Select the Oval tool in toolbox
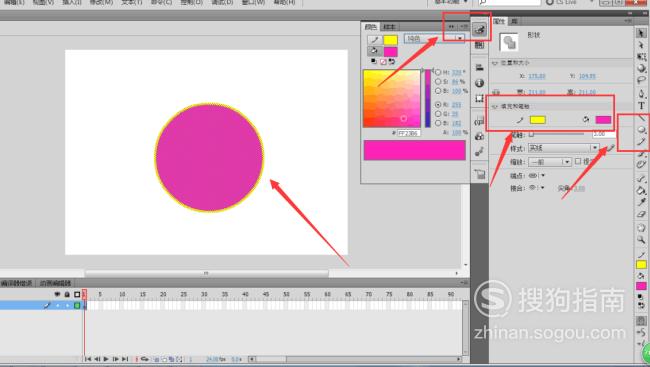This screenshot has width=650, height=367. point(641,130)
